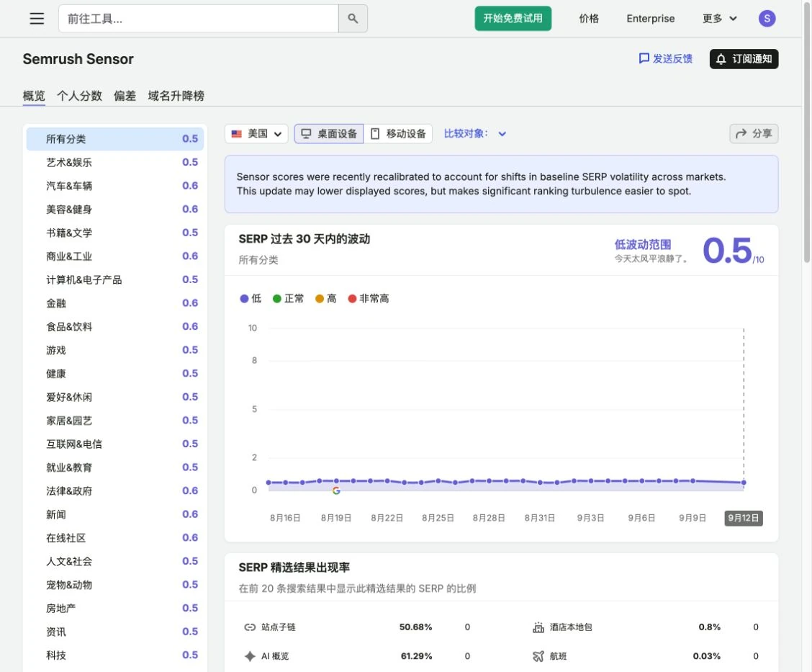Switch to the 个人分数 tab

click(79, 96)
